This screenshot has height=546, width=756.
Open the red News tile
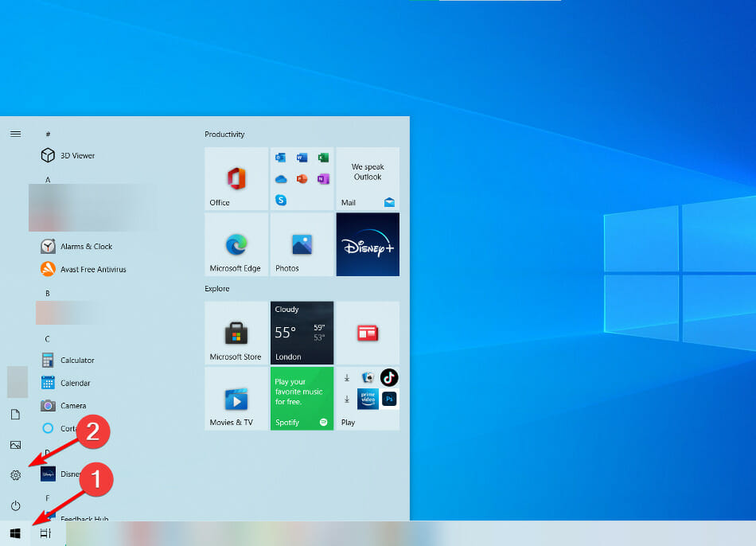[368, 333]
